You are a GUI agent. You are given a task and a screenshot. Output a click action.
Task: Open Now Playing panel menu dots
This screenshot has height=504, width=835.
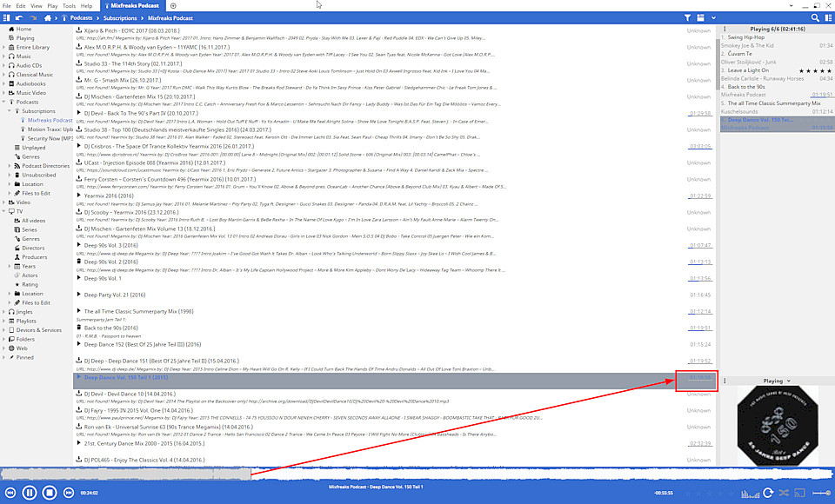(725, 29)
